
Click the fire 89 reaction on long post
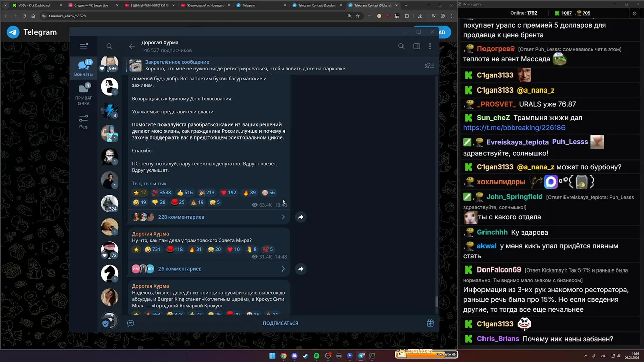coord(250,192)
